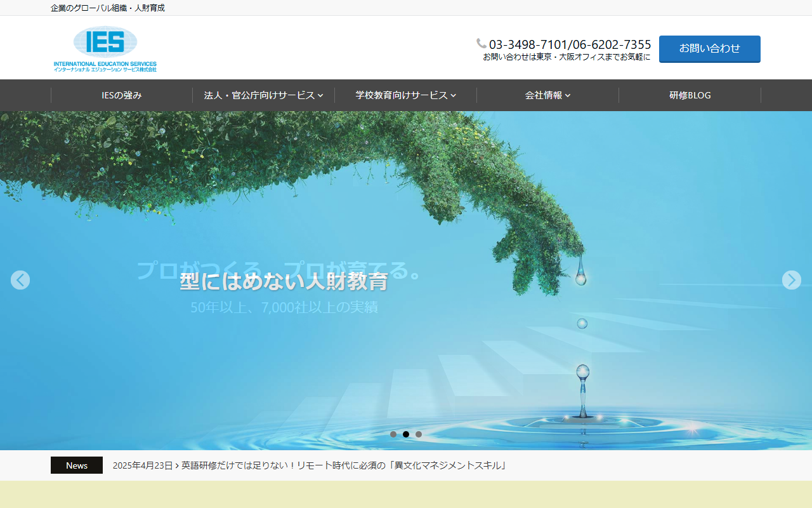Select the second carousel dot
Screen dimensions: 812x508
406,434
